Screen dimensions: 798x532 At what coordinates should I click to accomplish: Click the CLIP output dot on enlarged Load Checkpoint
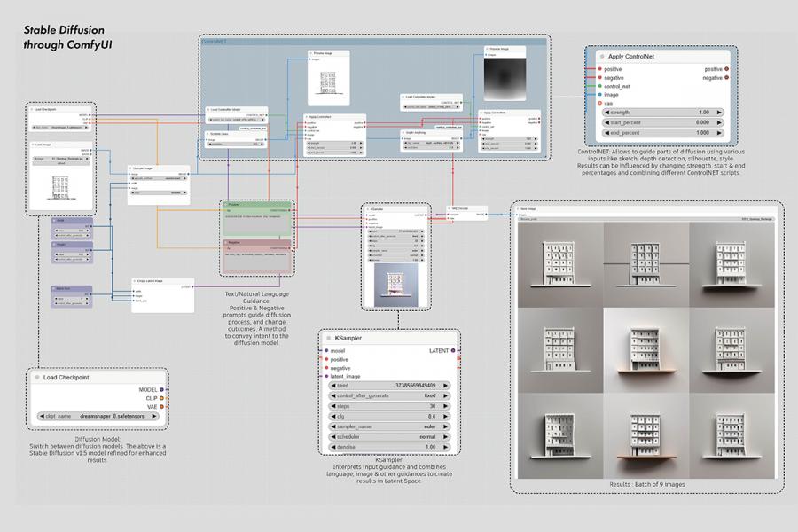click(161, 399)
